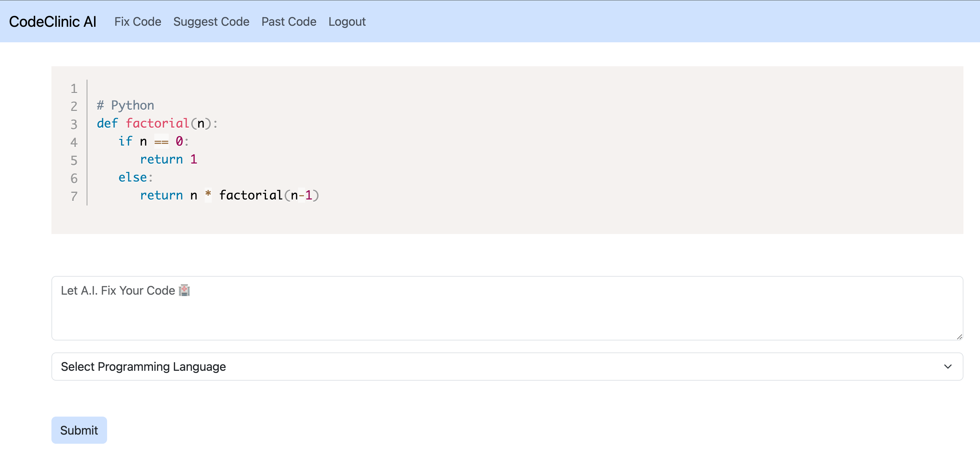The width and height of the screenshot is (980, 467).
Task: Open the Select Programming Language dropdown
Action: [507, 366]
